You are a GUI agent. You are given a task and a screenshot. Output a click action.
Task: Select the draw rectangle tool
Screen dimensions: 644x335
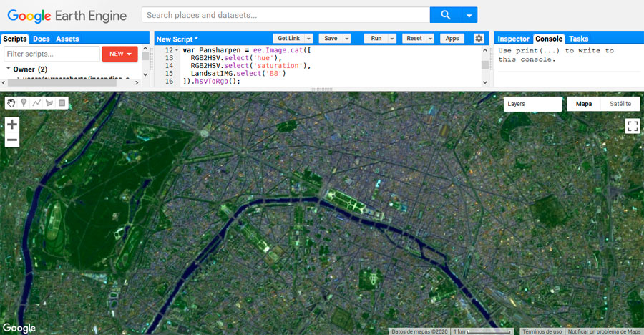[62, 103]
